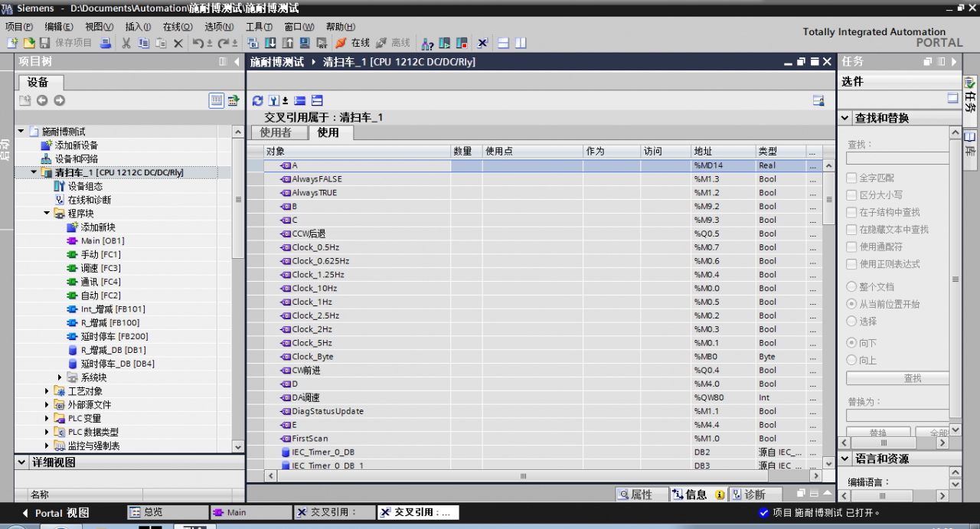Enable 区分大小写 case sensitive checkbox
This screenshot has height=529, width=980.
pos(851,195)
